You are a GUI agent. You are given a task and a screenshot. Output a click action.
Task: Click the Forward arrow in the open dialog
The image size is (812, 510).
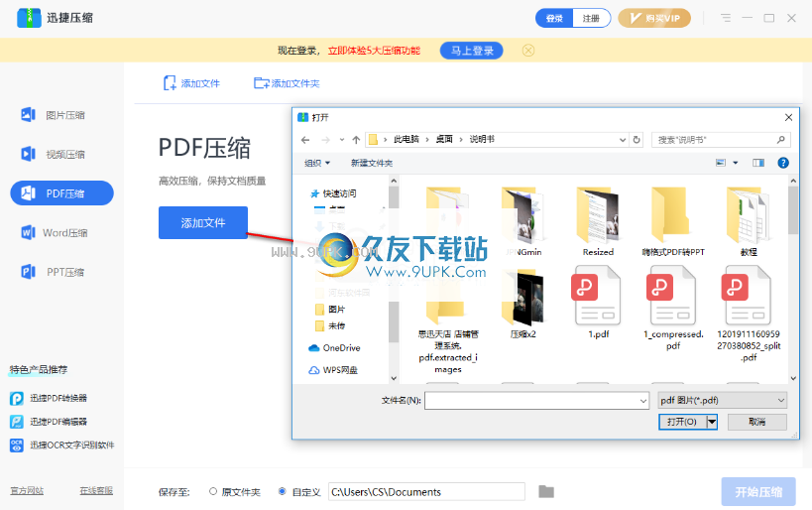tap(326, 140)
